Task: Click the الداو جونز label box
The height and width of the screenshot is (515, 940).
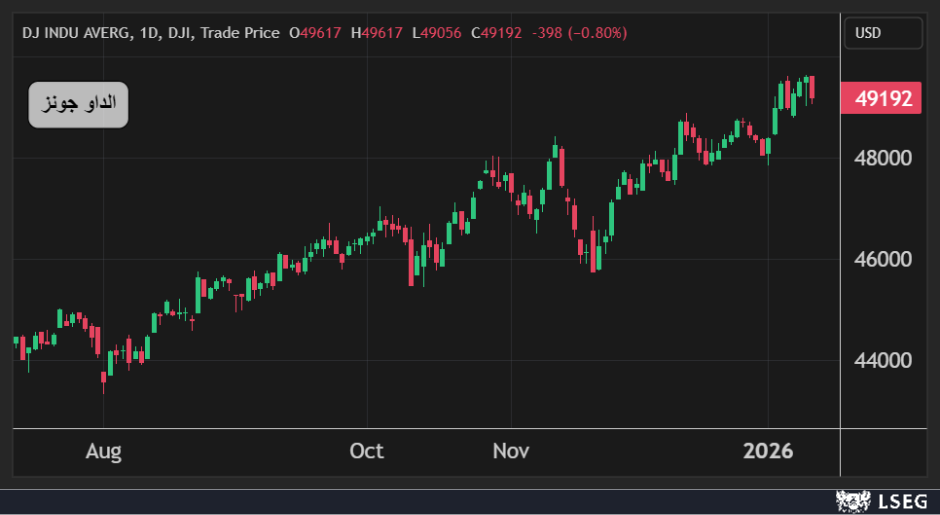Action: click(x=78, y=104)
